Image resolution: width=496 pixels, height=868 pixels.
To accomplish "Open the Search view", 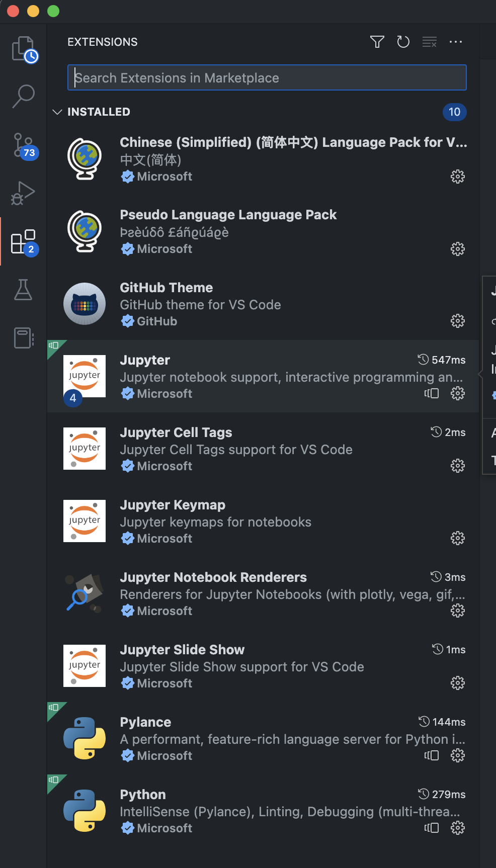I will pos(23,96).
